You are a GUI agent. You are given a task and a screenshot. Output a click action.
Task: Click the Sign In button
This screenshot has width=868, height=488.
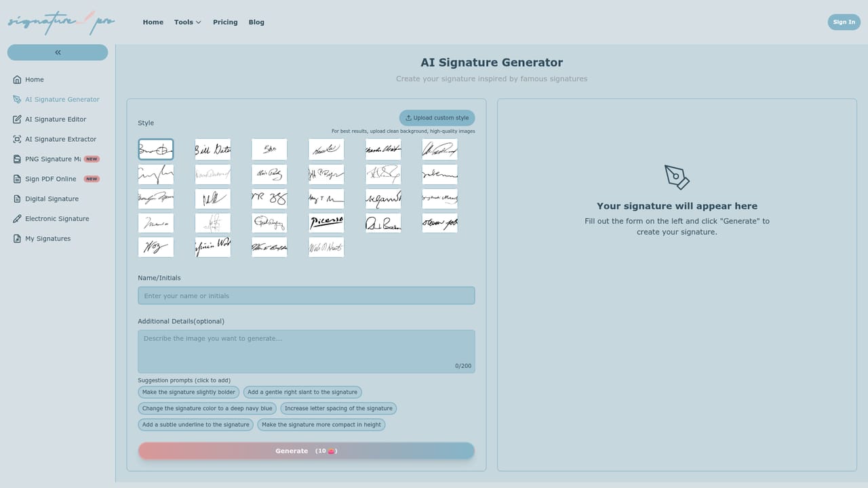coord(844,22)
